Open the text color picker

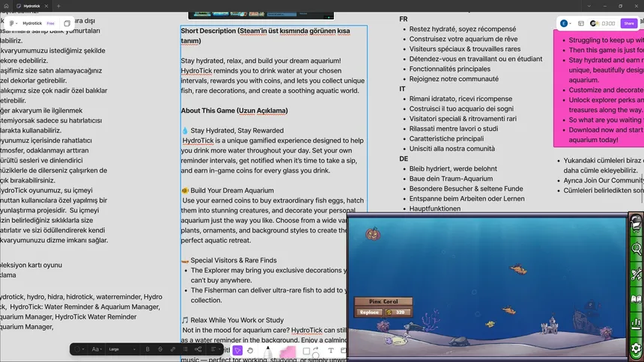79,349
